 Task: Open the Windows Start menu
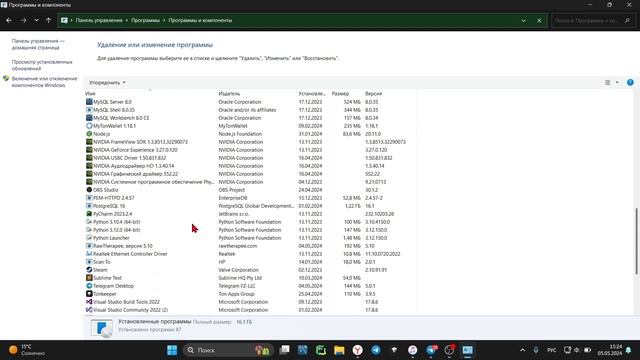point(172,350)
